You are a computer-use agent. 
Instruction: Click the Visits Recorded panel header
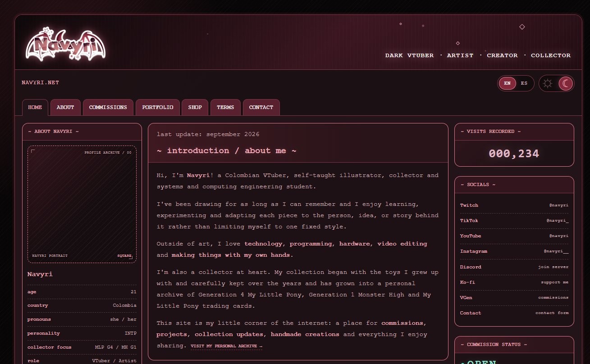514,132
